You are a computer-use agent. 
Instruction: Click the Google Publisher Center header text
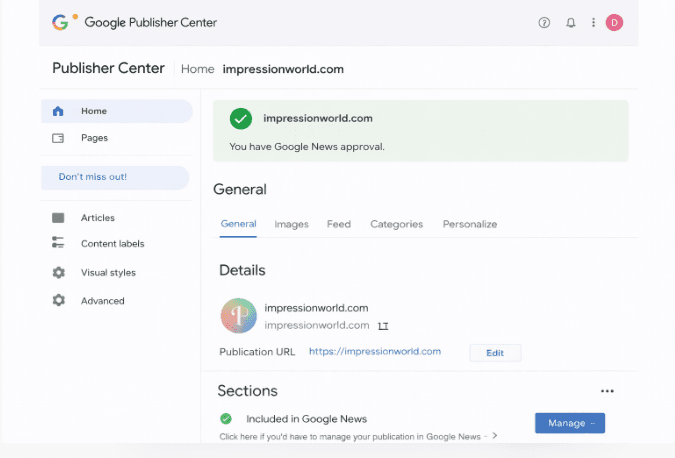pyautogui.click(x=151, y=22)
